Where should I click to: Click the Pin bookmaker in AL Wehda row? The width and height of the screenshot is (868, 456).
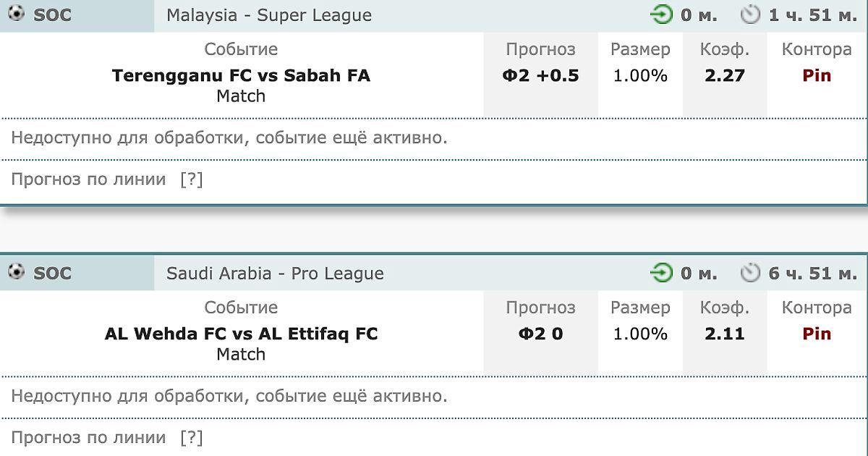817,334
